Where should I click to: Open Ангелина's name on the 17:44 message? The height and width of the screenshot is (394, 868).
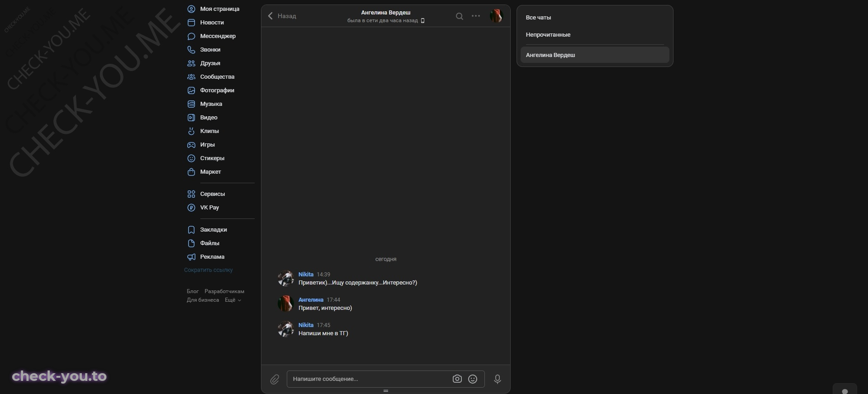click(311, 300)
